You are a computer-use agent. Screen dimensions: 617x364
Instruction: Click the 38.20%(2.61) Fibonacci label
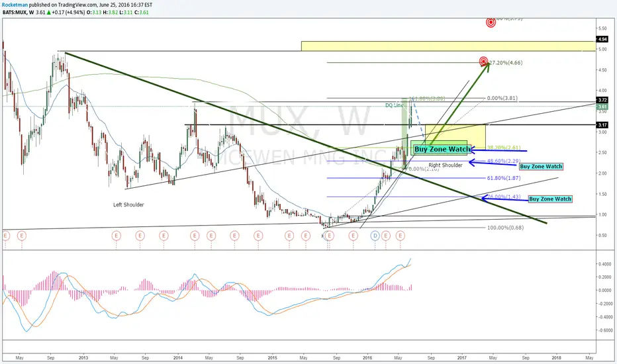[x=504, y=148]
